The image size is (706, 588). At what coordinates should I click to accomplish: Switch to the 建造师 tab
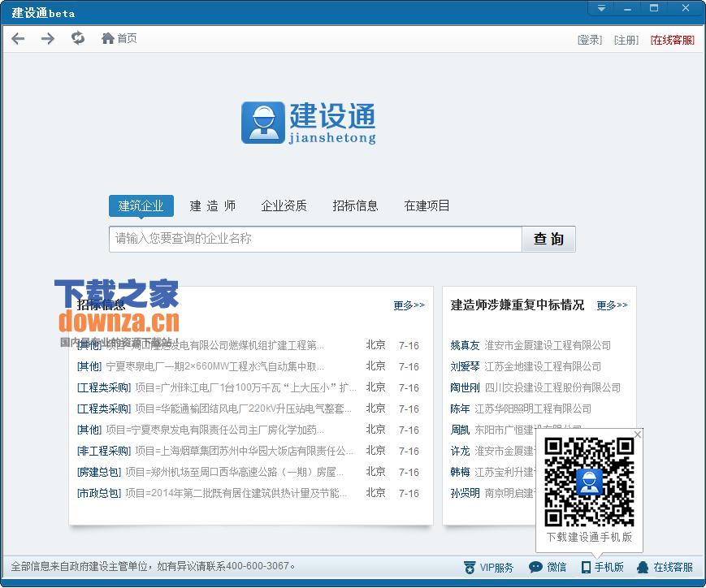point(213,205)
